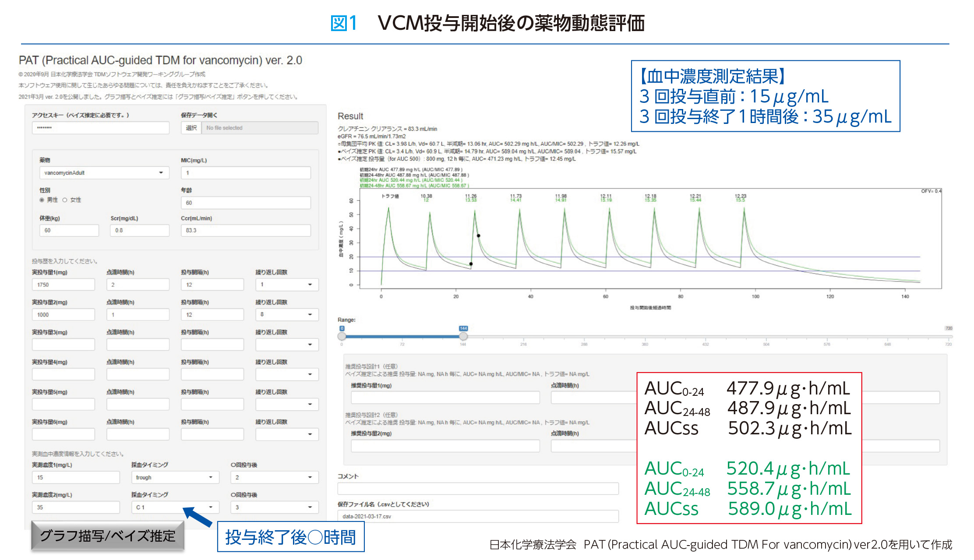
Task: Click the コメント text field
Action: click(478, 489)
